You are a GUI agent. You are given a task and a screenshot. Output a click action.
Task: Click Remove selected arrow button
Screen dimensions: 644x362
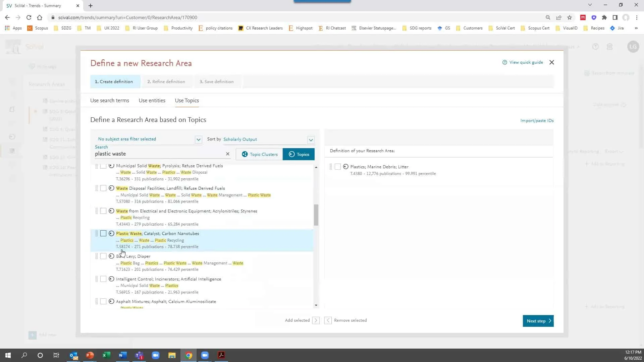point(328,320)
